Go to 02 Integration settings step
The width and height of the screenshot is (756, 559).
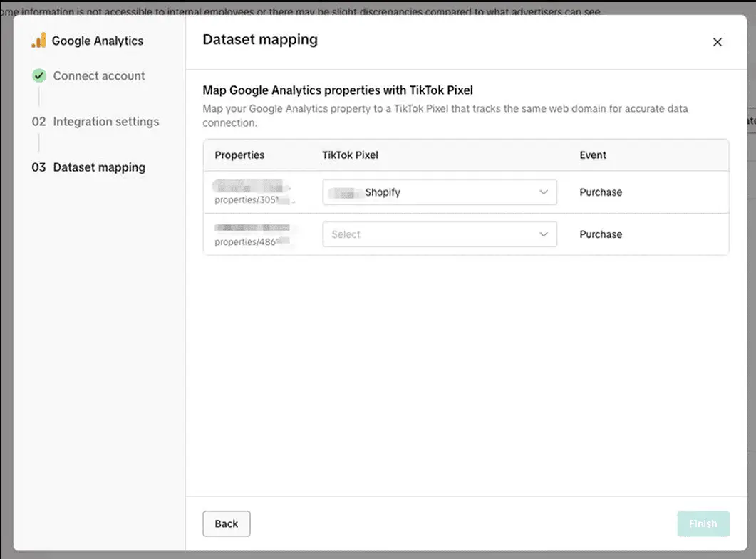pyautogui.click(x=95, y=122)
